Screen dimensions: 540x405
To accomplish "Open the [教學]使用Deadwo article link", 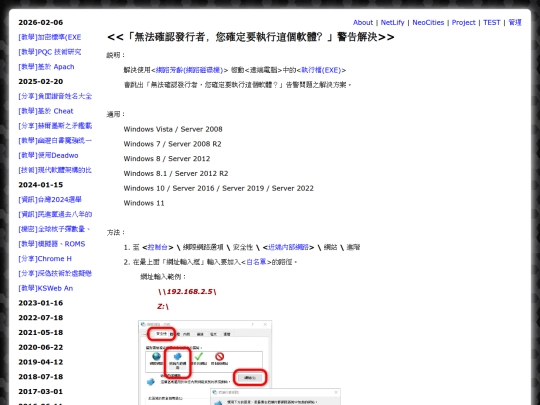I will [x=48, y=156].
